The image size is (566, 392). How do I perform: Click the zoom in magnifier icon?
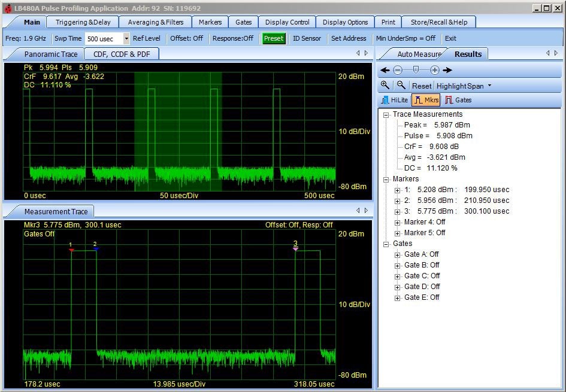(386, 86)
